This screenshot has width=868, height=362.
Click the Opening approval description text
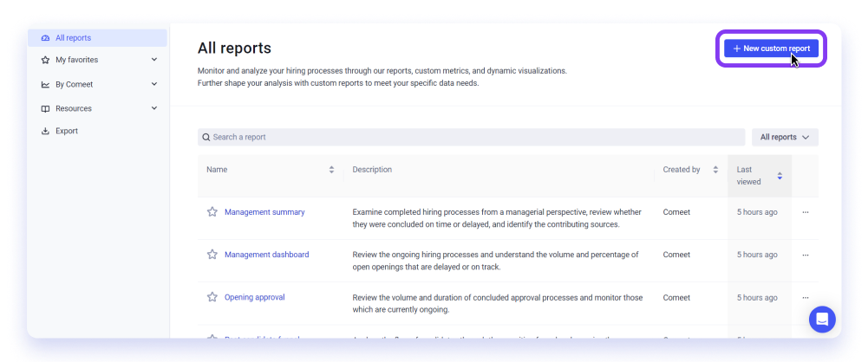(x=498, y=303)
